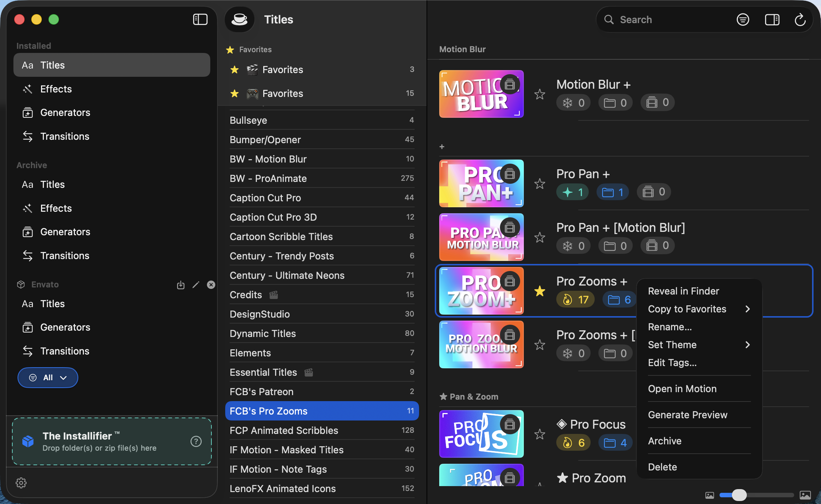
Task: Click the refresh icon in the top toolbar
Action: tap(800, 19)
